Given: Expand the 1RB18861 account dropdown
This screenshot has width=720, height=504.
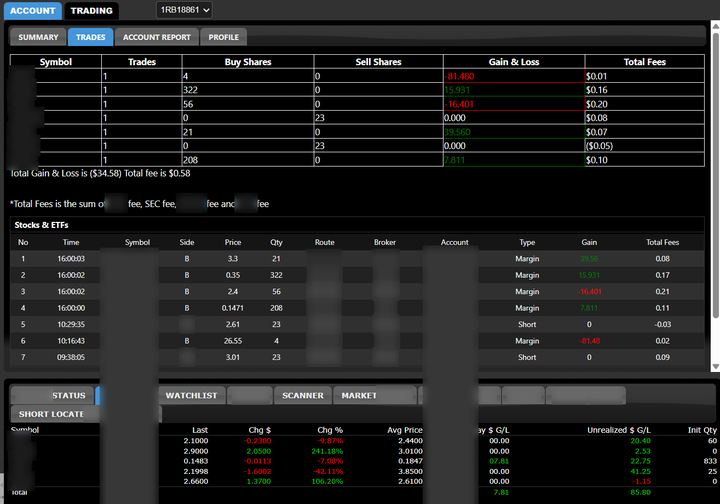Looking at the screenshot, I should [x=184, y=10].
